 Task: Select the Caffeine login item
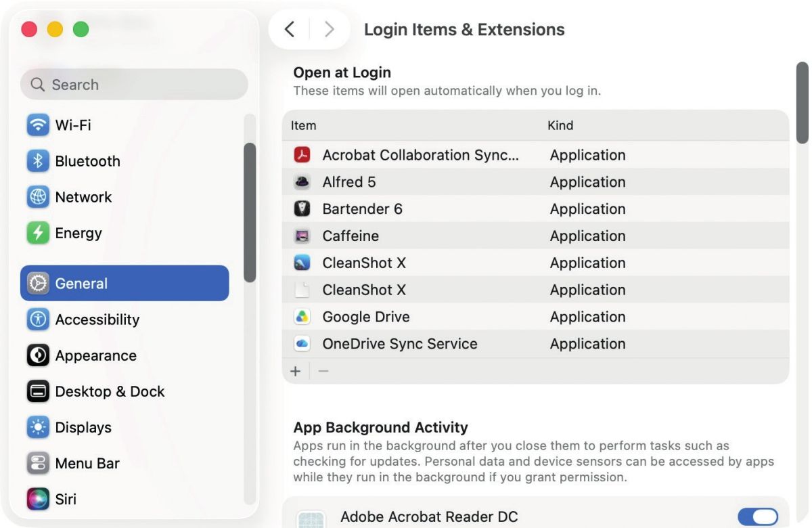pyautogui.click(x=536, y=236)
